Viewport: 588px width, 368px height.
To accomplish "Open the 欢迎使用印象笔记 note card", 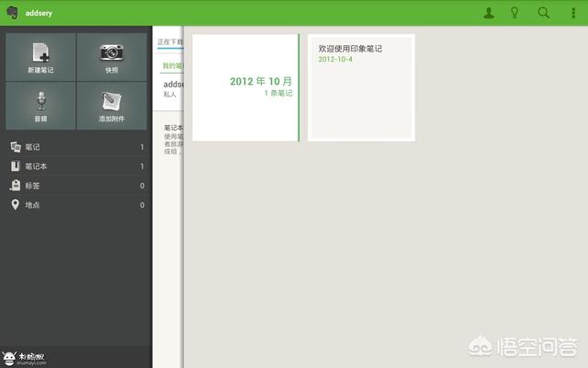I will [361, 88].
